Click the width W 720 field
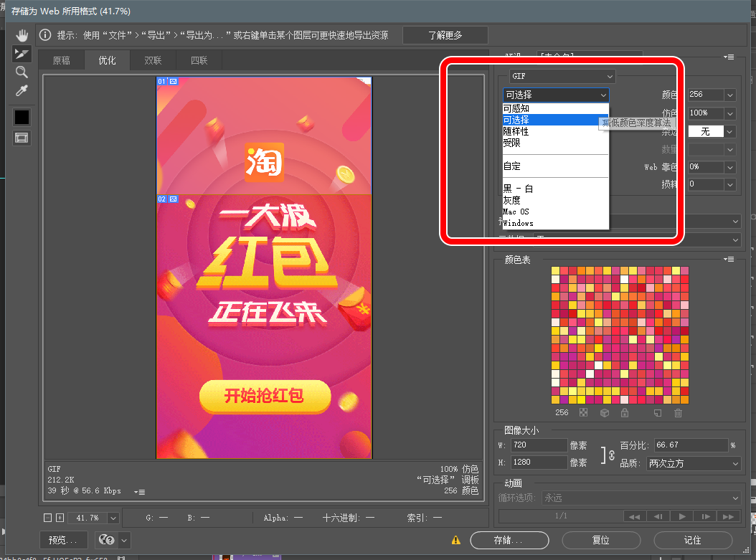Viewport: 756px width, 560px height. pyautogui.click(x=539, y=445)
